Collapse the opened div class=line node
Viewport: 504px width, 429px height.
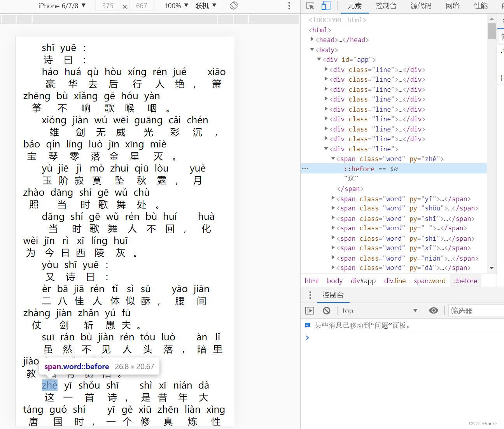point(326,149)
